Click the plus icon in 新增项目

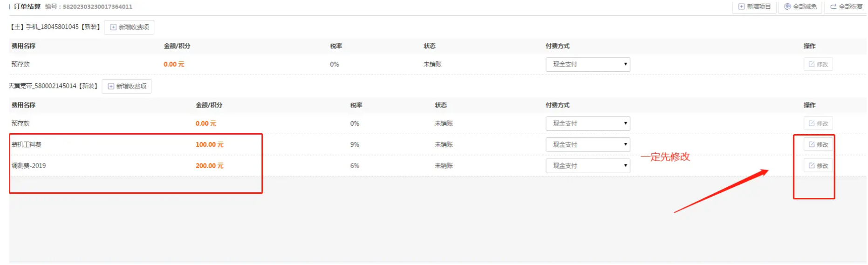pos(741,7)
